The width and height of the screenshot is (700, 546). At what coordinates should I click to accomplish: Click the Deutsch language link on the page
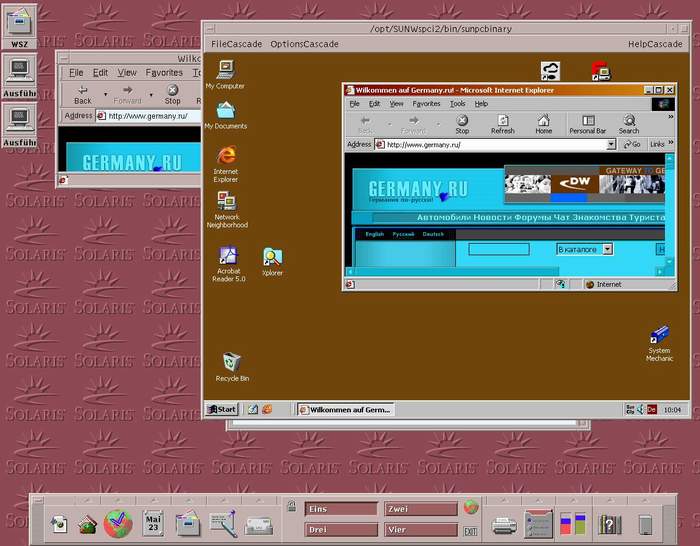point(433,234)
